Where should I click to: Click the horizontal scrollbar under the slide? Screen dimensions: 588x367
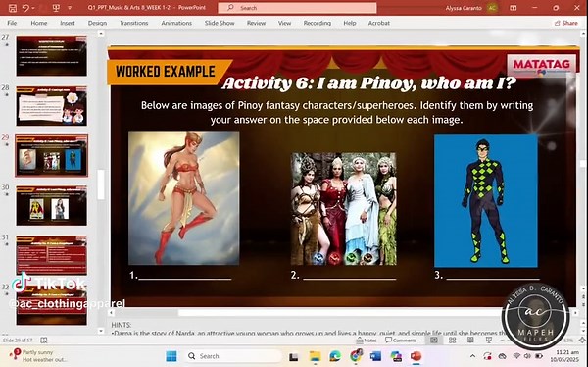tap(341, 312)
